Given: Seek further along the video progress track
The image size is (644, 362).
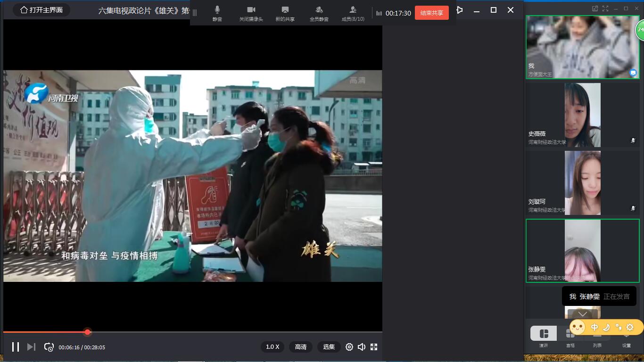Looking at the screenshot, I should click(236, 332).
